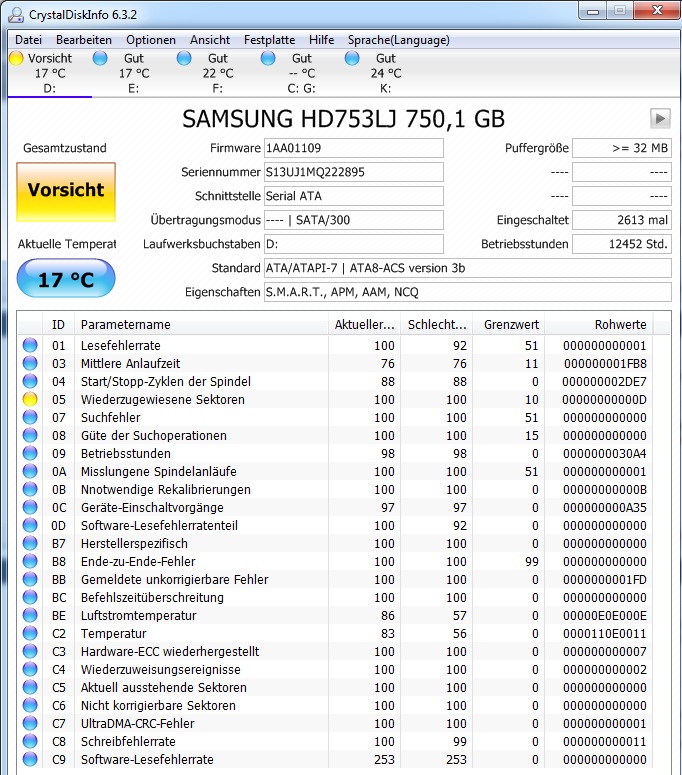This screenshot has width=682, height=775.
Task: Click the status dot for Temperatur row C2
Action: click(x=30, y=633)
